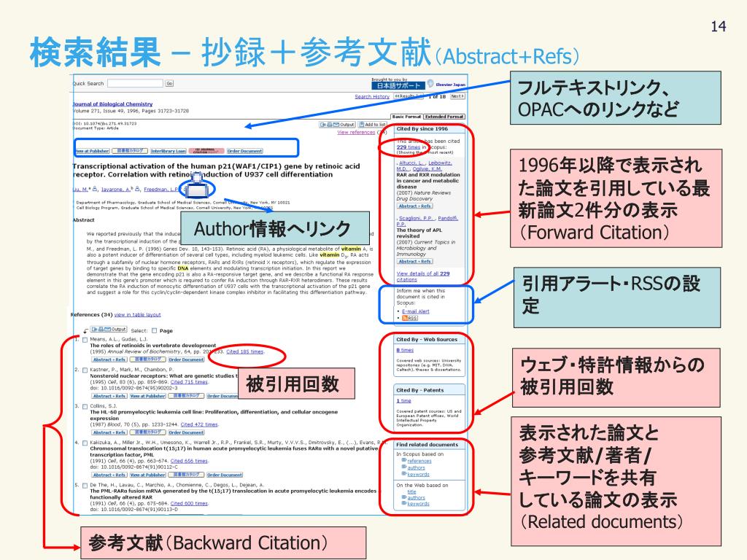747x560 pixels.
Task: Focus the Quick Search input field
Action: pyautogui.click(x=135, y=83)
